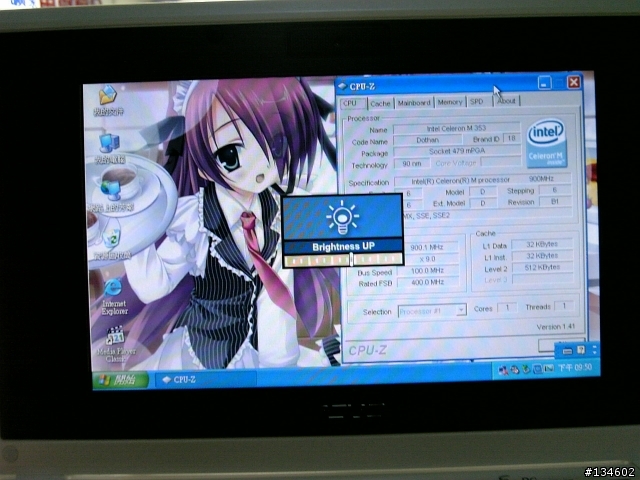Open the About tab
Viewport: 640px width, 480px height.
pos(506,101)
